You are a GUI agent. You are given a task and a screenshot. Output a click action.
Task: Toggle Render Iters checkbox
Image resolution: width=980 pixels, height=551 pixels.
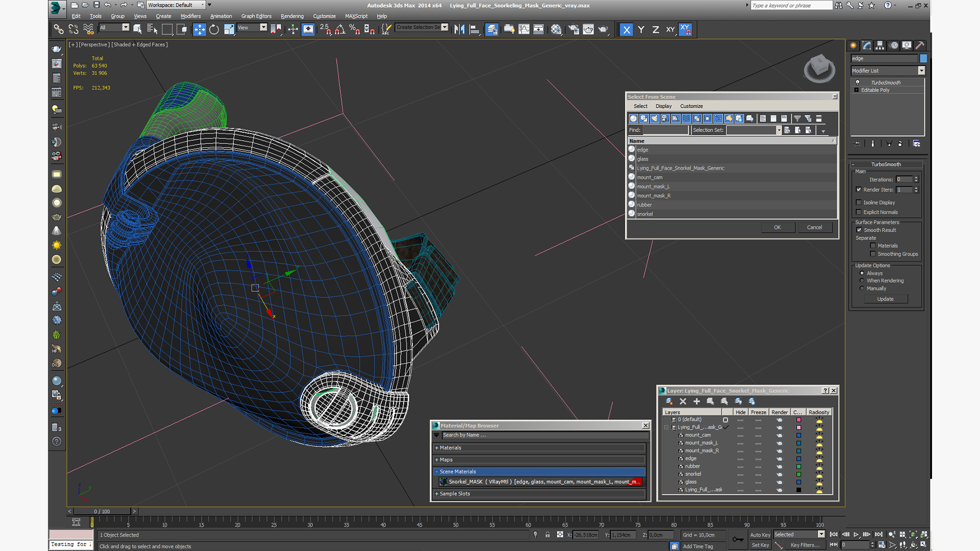point(859,190)
